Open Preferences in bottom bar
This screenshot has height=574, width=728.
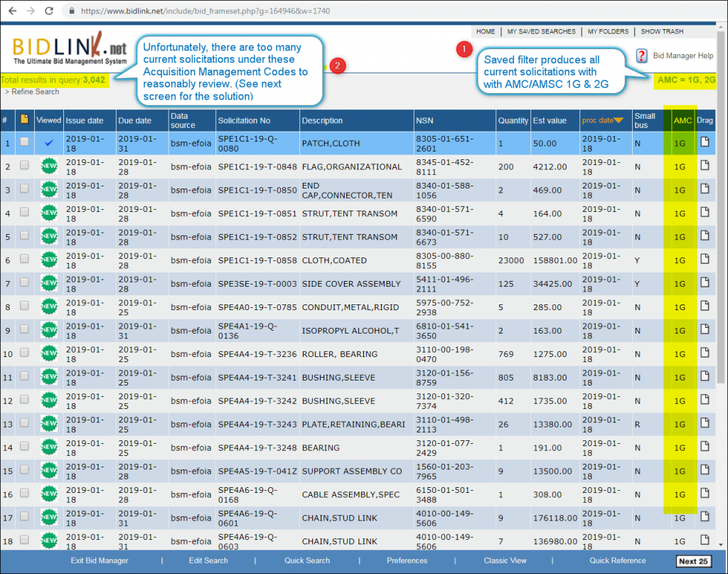click(407, 560)
